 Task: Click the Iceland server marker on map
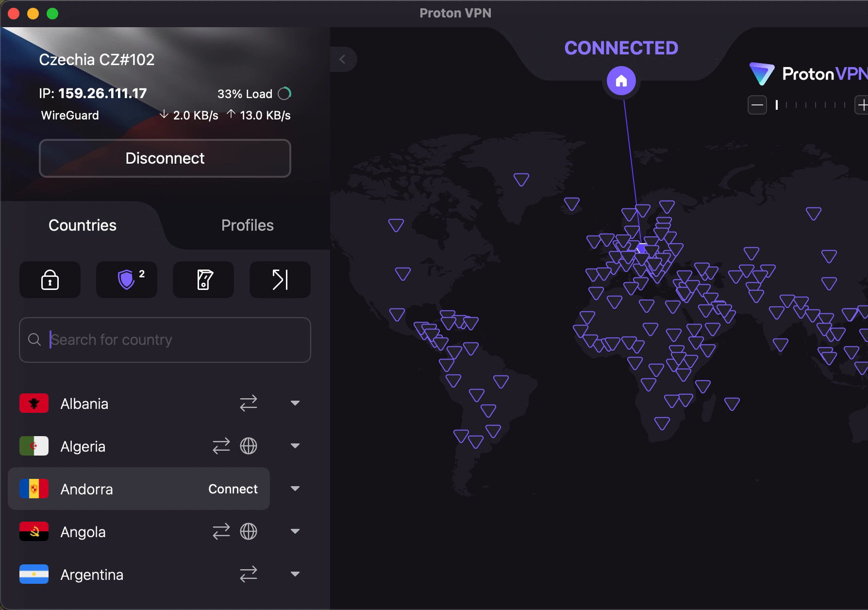click(572, 204)
